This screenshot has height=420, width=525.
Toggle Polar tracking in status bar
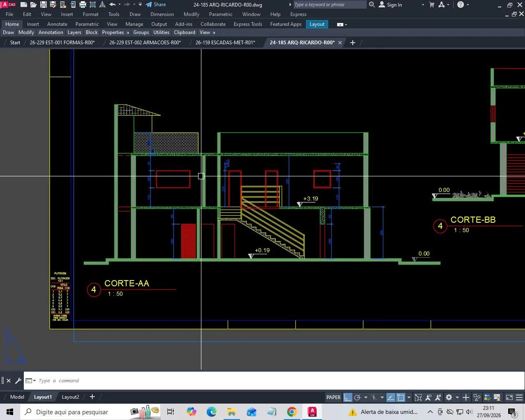[x=357, y=397]
